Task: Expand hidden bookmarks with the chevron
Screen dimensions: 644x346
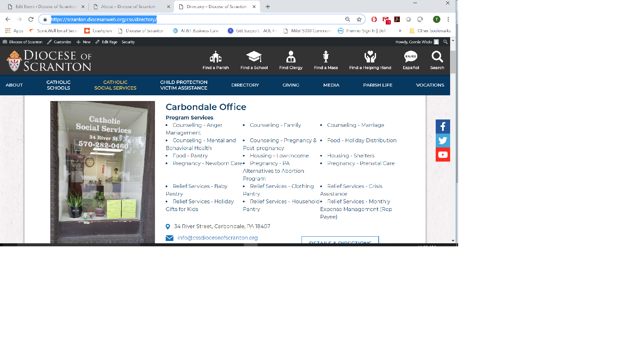Action: (400, 31)
